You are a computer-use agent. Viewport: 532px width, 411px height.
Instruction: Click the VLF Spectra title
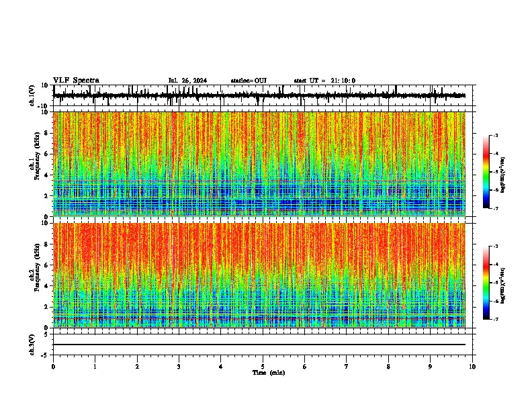(x=76, y=81)
